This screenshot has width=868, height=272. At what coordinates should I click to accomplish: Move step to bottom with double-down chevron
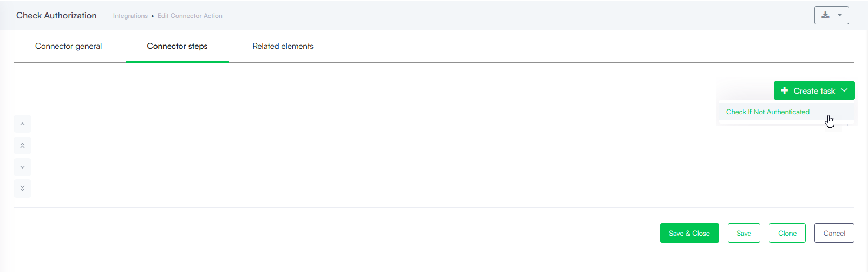click(22, 189)
